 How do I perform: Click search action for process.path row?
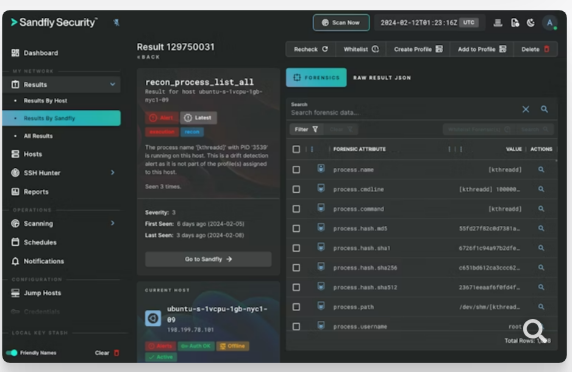pyautogui.click(x=541, y=307)
